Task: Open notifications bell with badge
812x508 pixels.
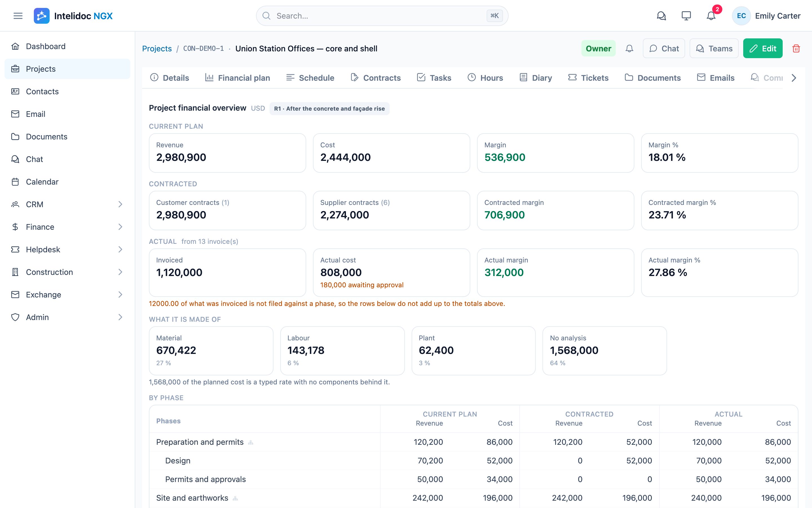Action: coord(711,16)
